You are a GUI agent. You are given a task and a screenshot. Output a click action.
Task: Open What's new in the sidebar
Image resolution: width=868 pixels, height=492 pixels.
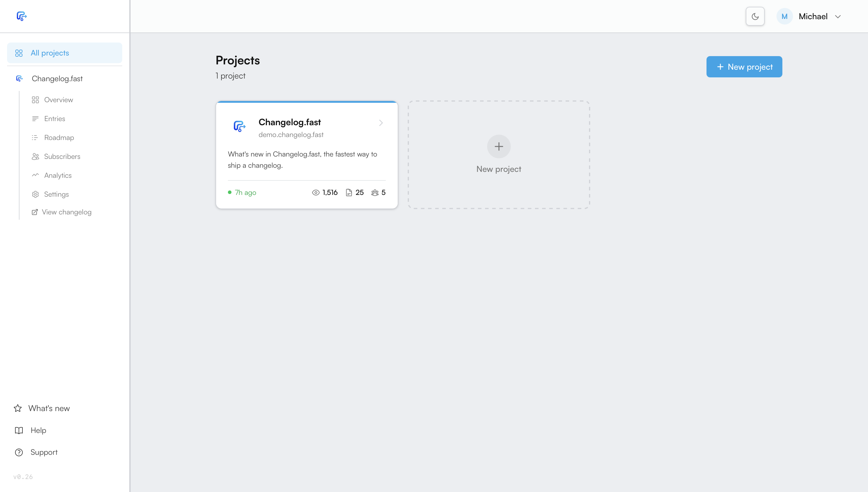pos(49,408)
